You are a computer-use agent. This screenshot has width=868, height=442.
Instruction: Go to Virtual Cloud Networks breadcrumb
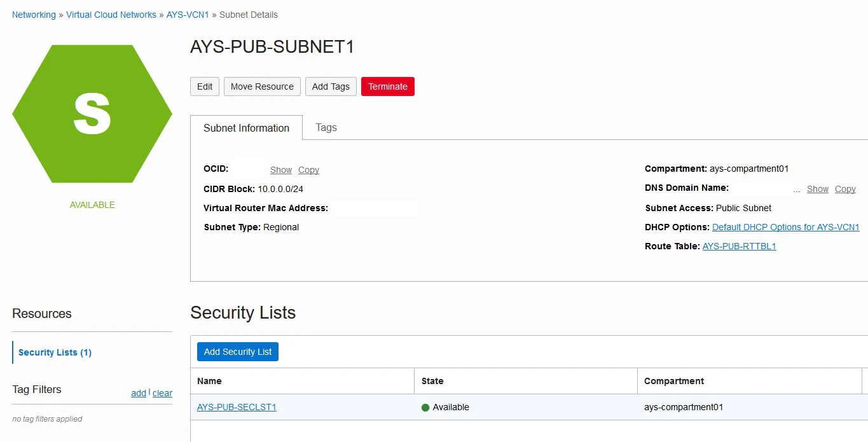point(111,15)
